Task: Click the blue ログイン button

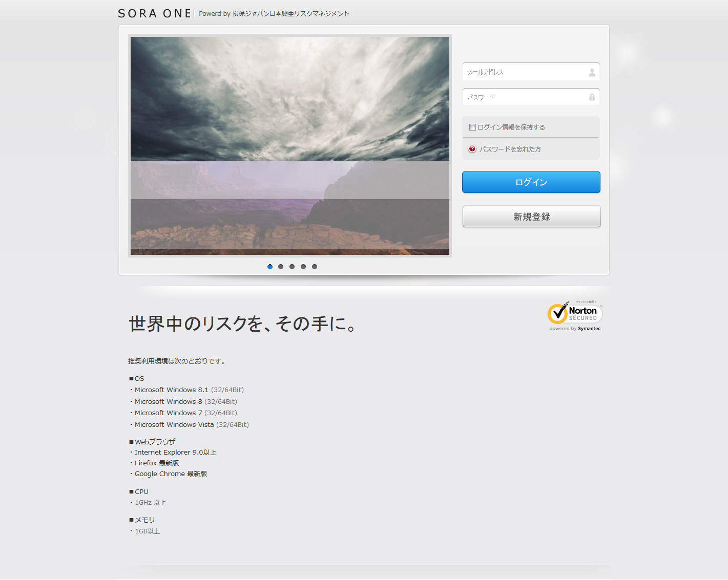Action: click(531, 182)
